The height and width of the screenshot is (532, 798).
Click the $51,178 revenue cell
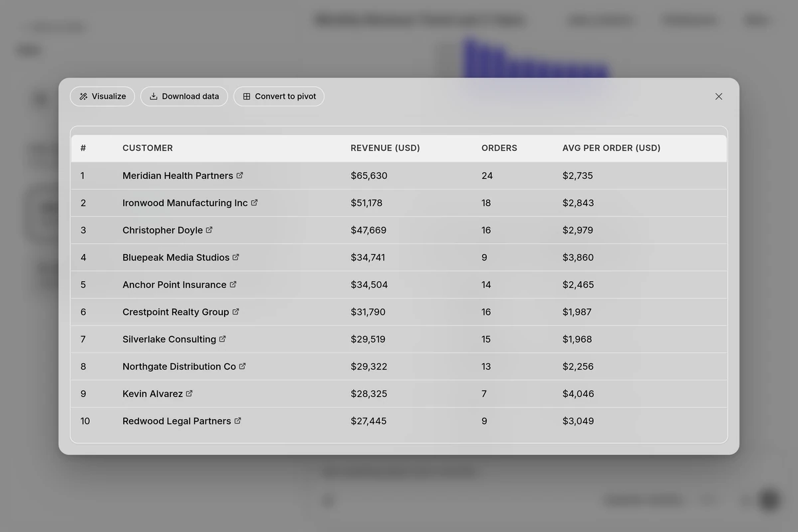tap(366, 203)
